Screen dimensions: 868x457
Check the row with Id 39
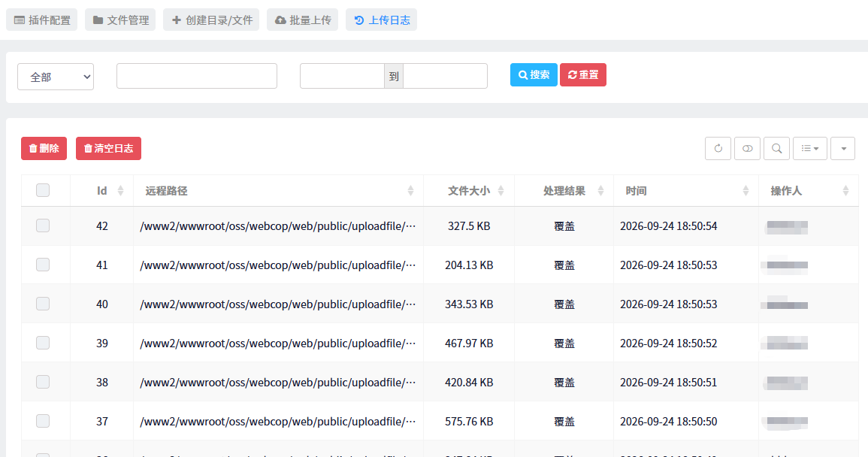click(x=43, y=343)
